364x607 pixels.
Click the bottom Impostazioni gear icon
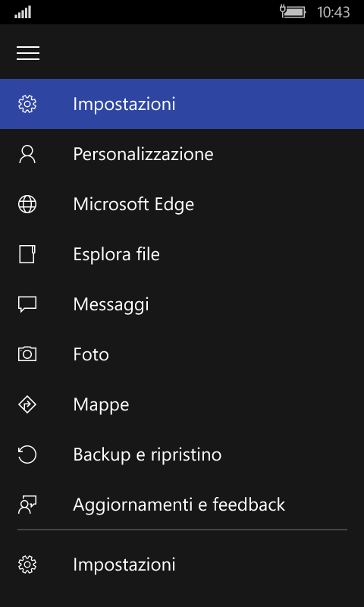[x=27, y=565]
